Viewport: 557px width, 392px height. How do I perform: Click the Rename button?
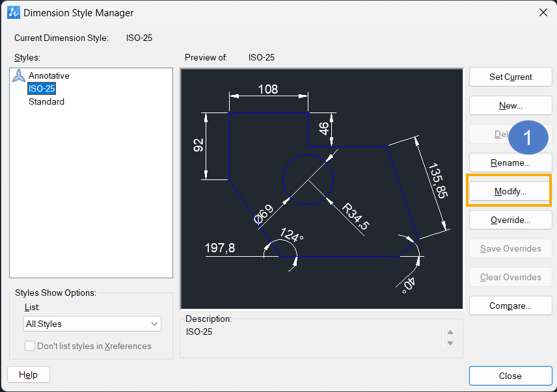pyautogui.click(x=510, y=163)
